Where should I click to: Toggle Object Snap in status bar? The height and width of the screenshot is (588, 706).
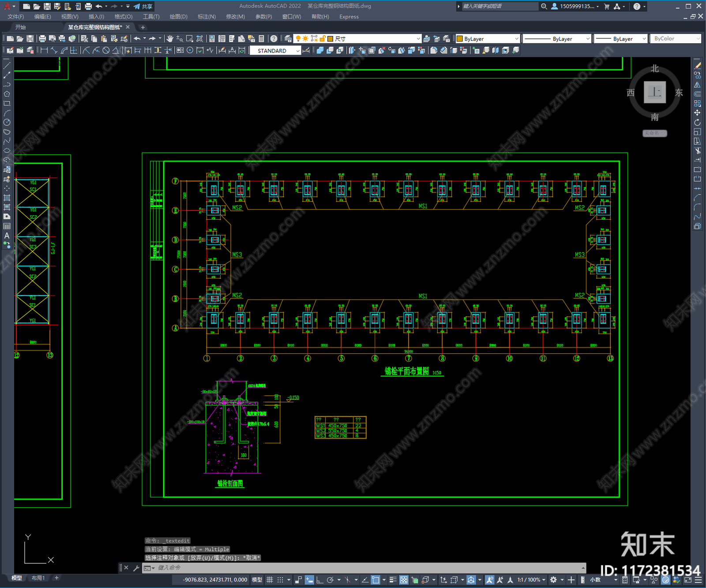[x=376, y=580]
